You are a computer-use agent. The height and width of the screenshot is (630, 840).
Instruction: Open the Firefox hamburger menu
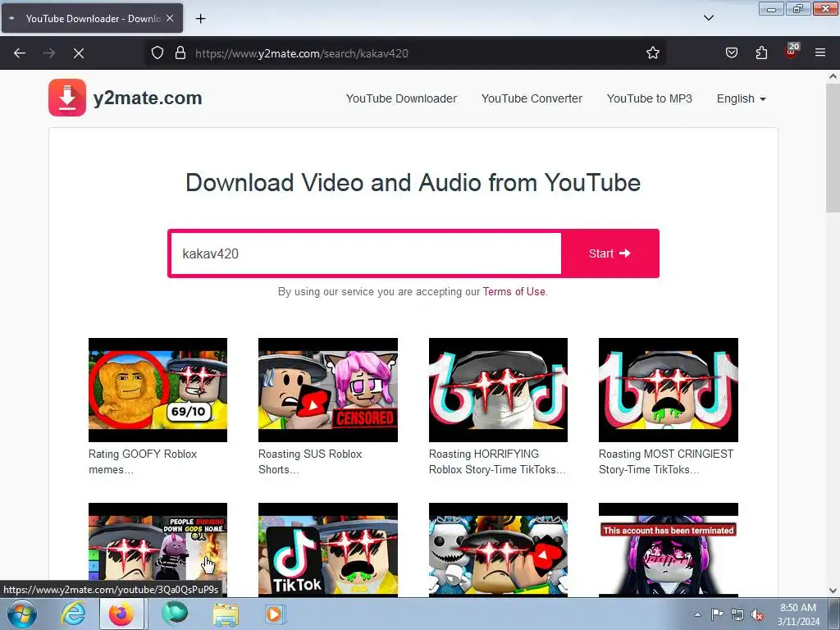[x=820, y=52]
